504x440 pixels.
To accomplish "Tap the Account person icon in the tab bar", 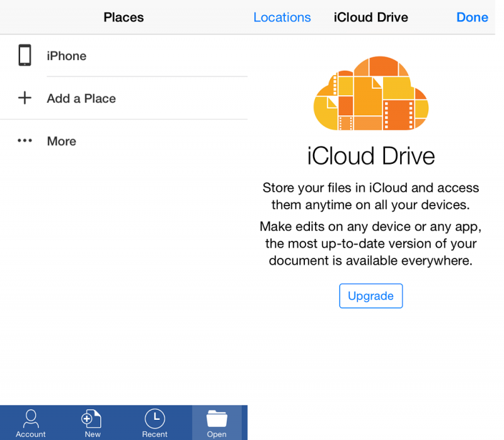I will coord(31,418).
